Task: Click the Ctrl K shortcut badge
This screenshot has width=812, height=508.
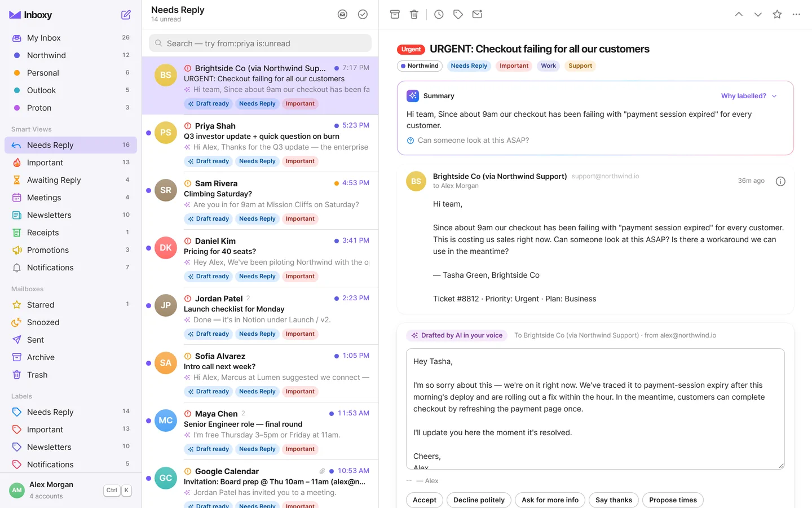Action: [117, 490]
